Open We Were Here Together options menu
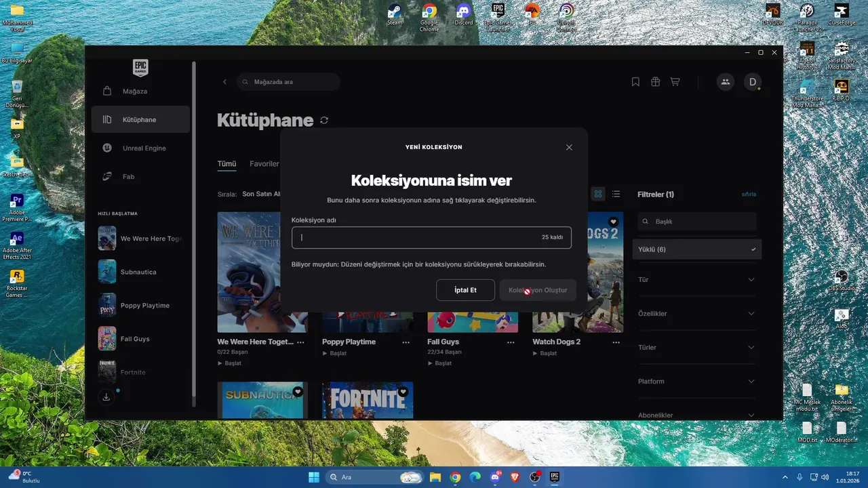The image size is (868, 488). tap(301, 342)
